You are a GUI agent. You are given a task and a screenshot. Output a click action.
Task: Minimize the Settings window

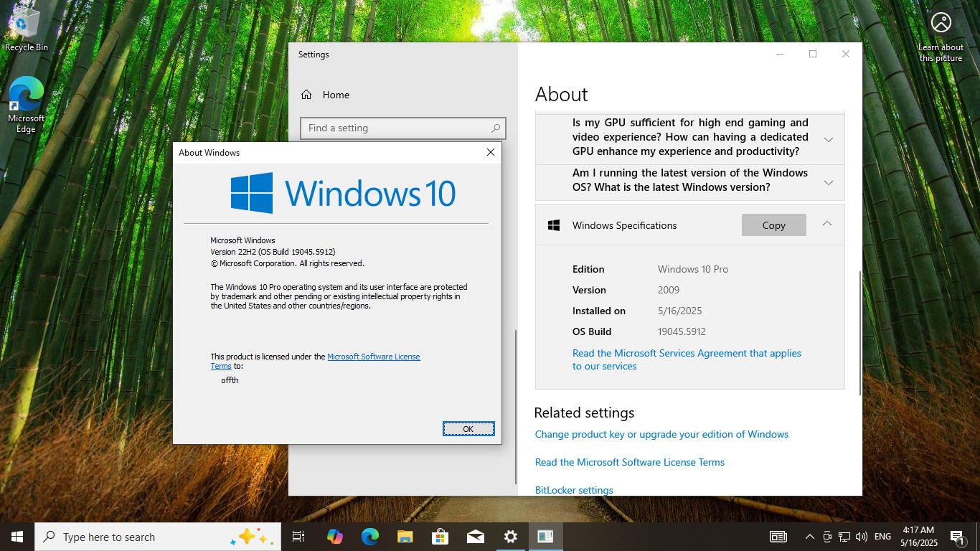click(780, 54)
